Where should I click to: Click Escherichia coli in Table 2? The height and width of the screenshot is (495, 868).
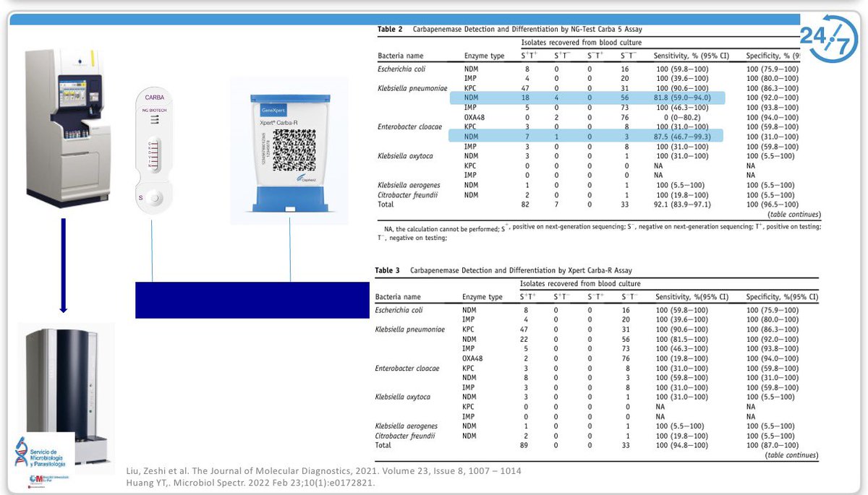click(x=403, y=69)
